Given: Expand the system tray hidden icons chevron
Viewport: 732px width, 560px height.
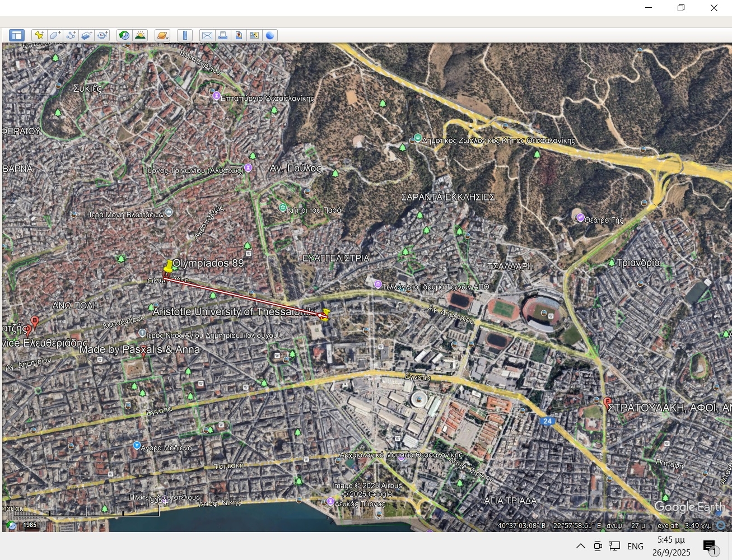Looking at the screenshot, I should (581, 546).
